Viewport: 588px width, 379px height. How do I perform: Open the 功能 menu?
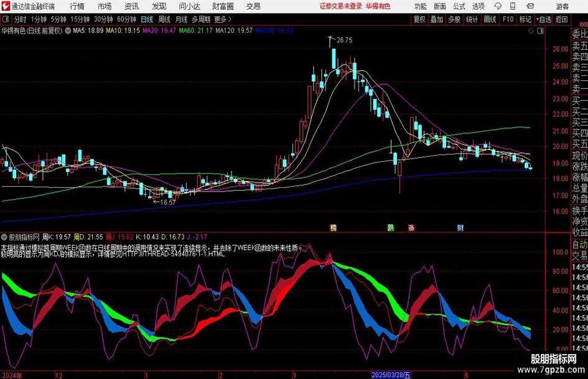tap(421, 6)
